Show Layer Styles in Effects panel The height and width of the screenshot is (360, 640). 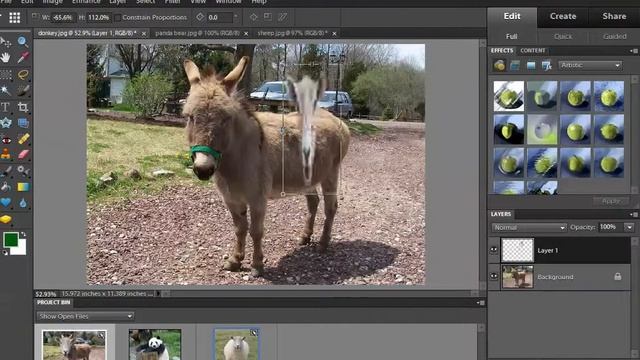pos(515,65)
